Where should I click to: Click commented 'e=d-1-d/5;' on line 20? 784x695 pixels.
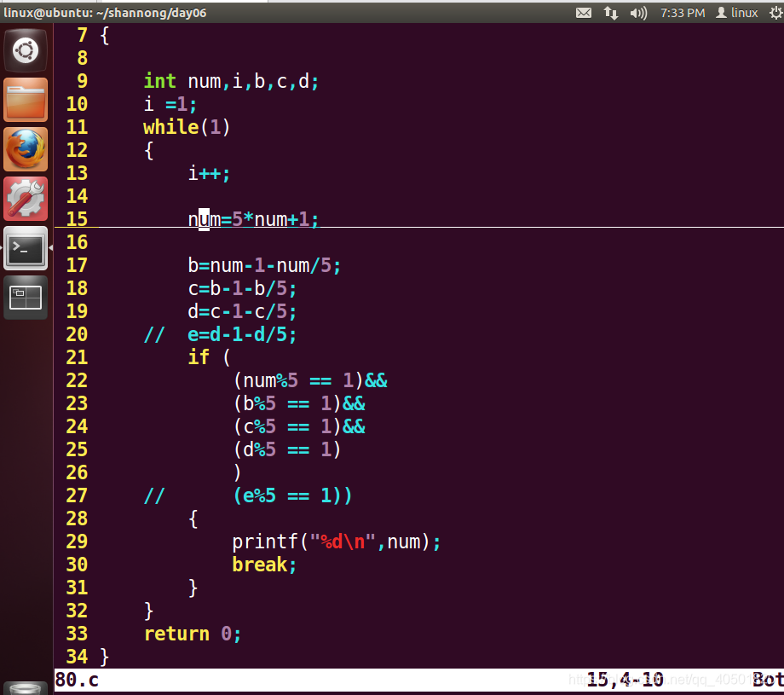tap(242, 335)
